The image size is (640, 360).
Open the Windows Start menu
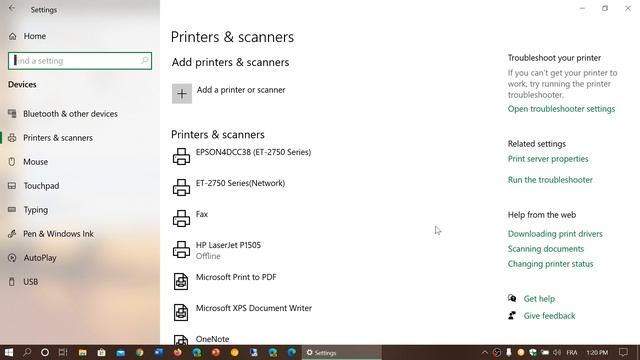tap(8, 352)
